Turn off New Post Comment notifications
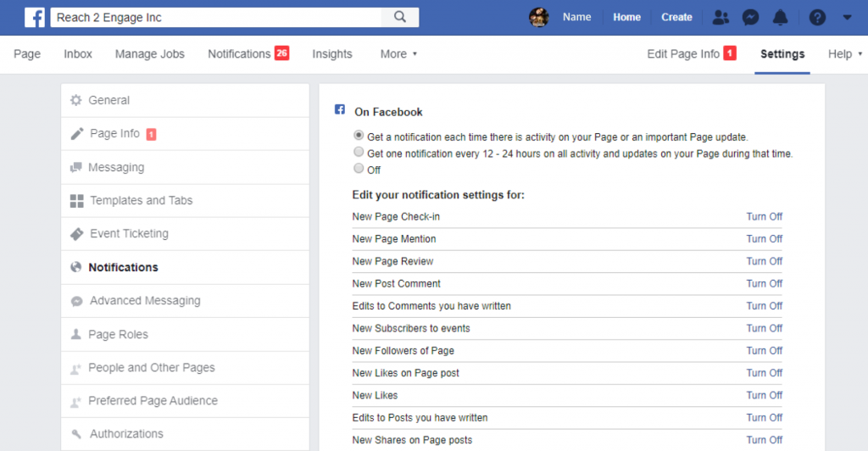 click(x=764, y=283)
